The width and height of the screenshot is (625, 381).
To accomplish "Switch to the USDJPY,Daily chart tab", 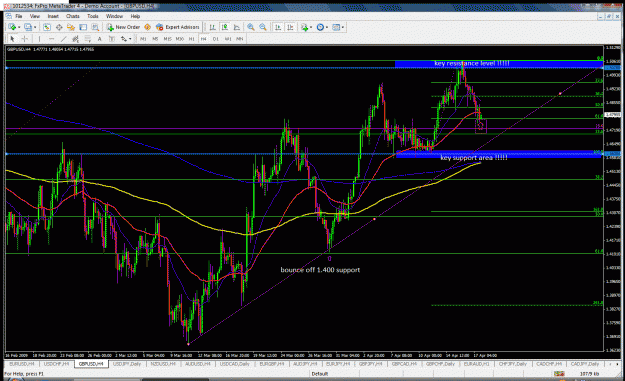I will [127, 364].
